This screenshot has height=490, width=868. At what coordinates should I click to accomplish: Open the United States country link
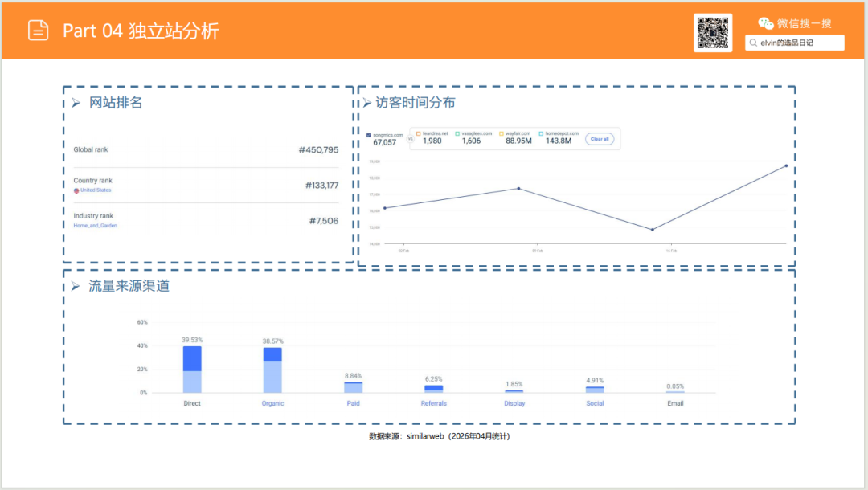point(96,190)
